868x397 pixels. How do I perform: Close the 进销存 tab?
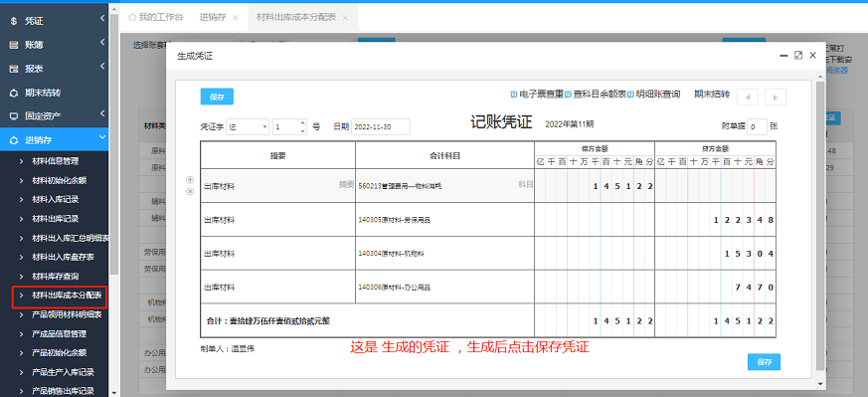236,18
